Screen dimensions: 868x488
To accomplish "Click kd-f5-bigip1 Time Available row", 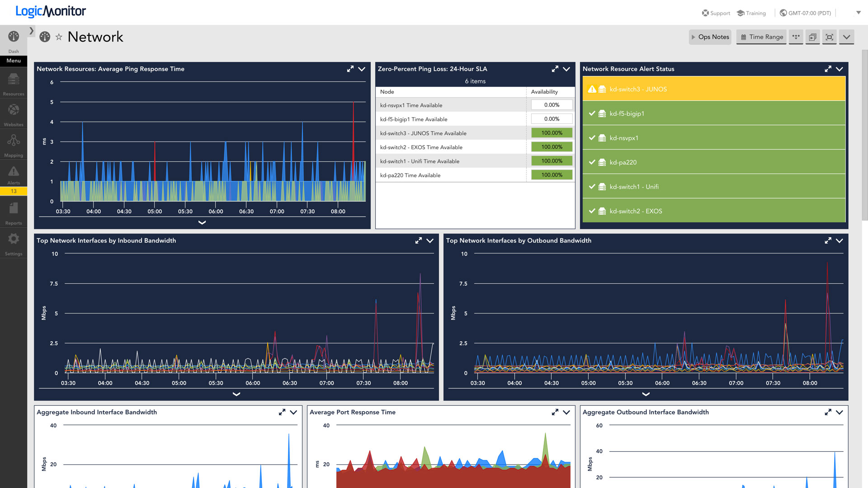I will coord(475,119).
